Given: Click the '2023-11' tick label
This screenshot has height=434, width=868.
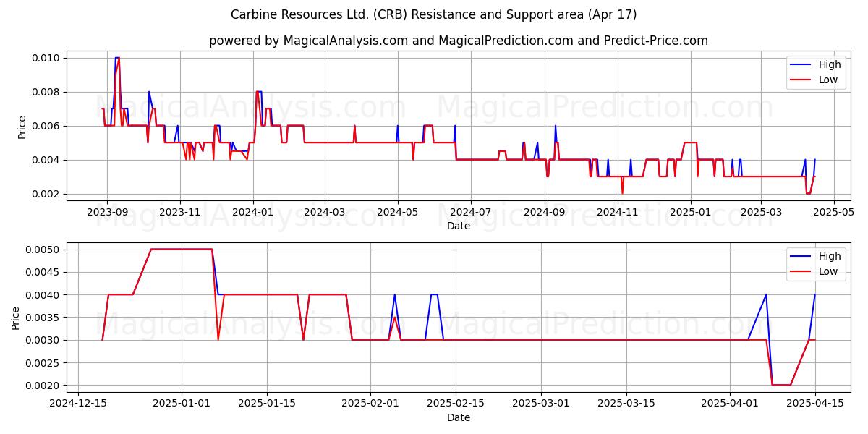Looking at the screenshot, I should click(x=179, y=212).
